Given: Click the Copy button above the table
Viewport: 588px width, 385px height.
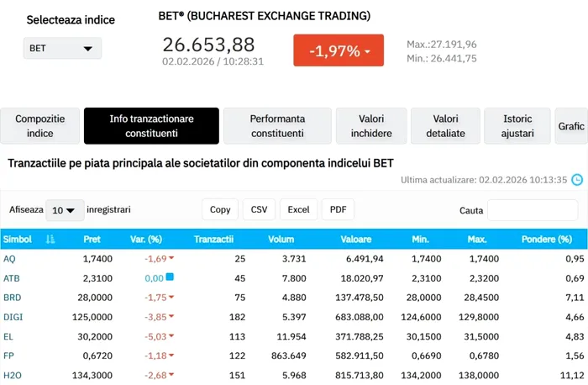Looking at the screenshot, I should point(220,209).
